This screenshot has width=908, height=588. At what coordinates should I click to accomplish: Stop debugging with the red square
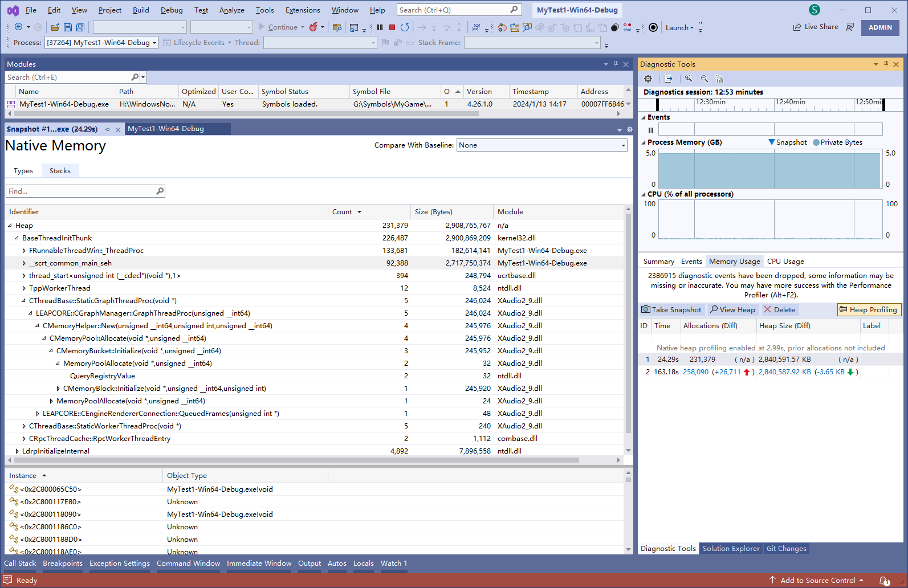click(x=392, y=27)
